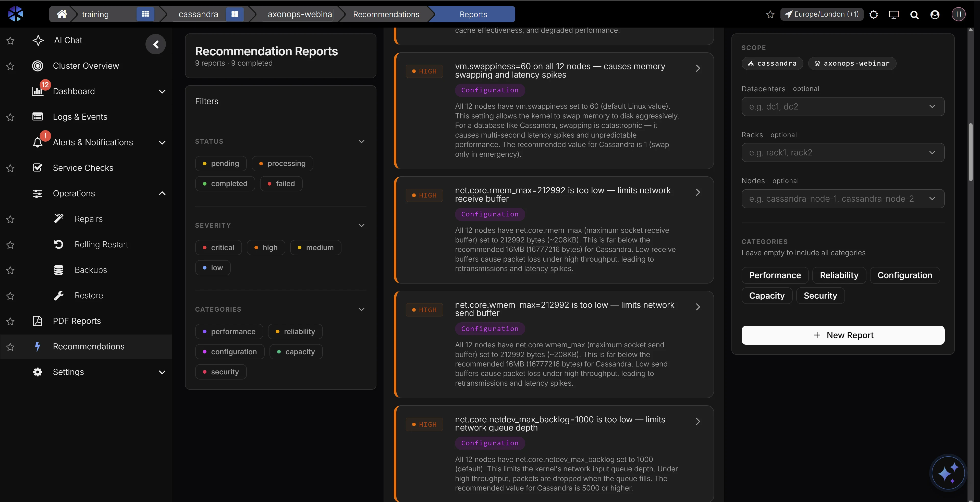Screen dimensions: 980x502
Task: Open the grid icon next to training
Action: point(145,14)
